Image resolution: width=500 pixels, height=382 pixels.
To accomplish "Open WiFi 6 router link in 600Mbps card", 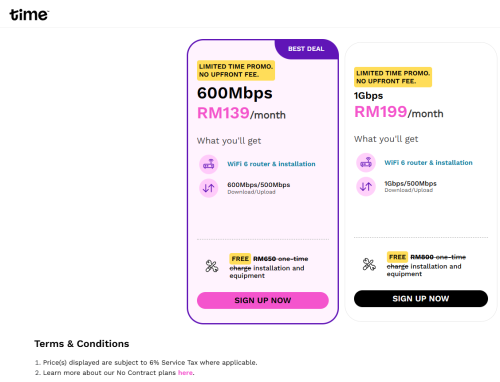I will click(x=271, y=164).
